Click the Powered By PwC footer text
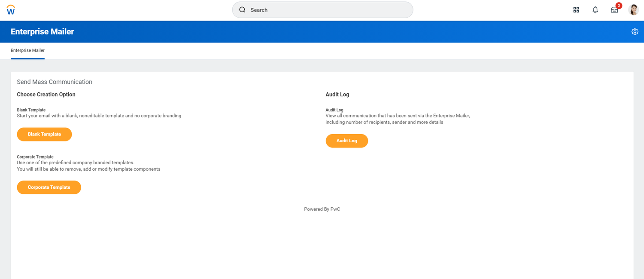Viewport: 644px width, 279px height. click(322, 209)
